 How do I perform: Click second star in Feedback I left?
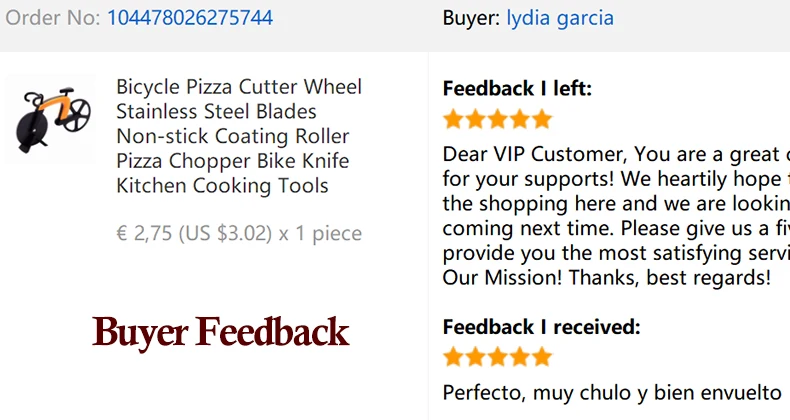pyautogui.click(x=475, y=119)
